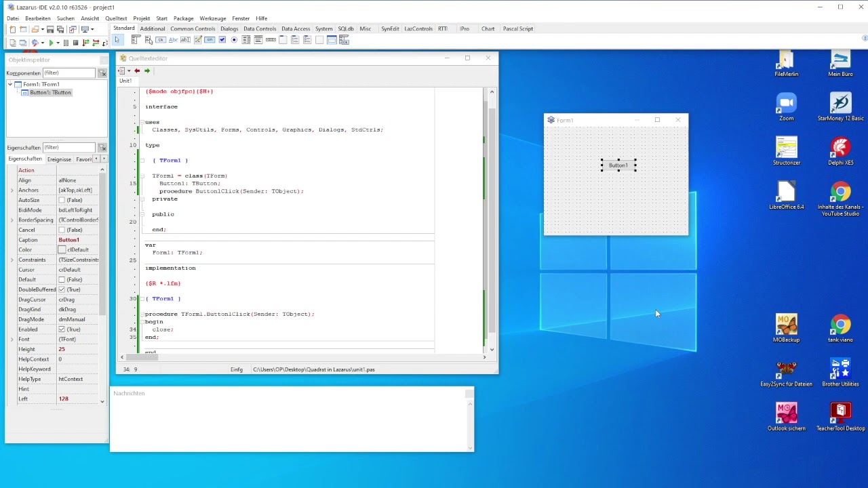
Task: Switch to Additional palette tab
Action: (153, 28)
